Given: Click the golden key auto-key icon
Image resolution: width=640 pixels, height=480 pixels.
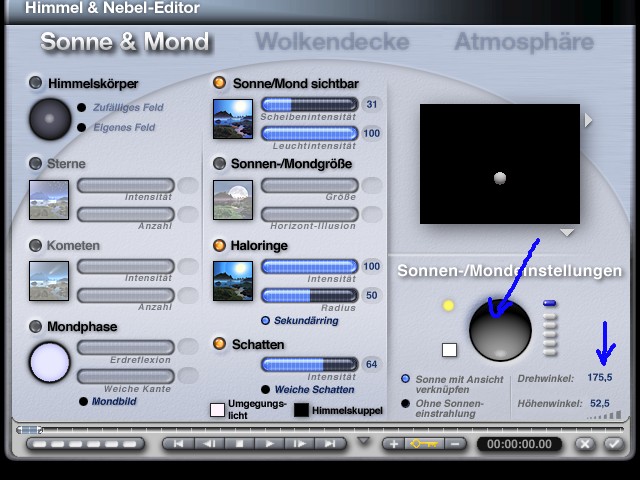Looking at the screenshot, I should coord(424,444).
